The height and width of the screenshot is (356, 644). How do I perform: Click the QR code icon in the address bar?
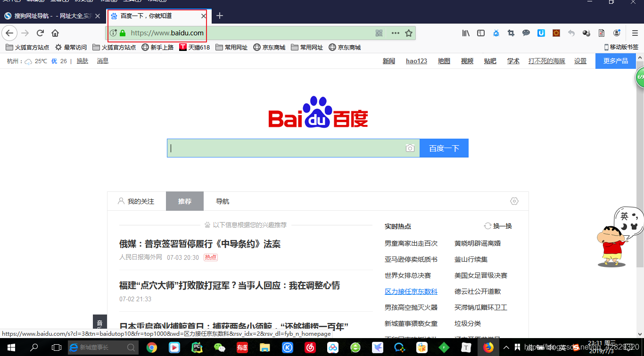click(379, 33)
